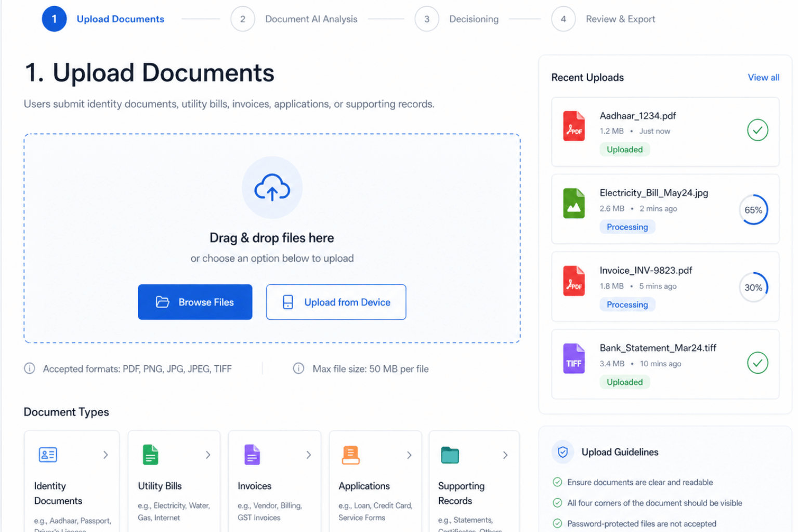This screenshot has height=532, width=798.
Task: Click the Utility Bills green document icon
Action: click(150, 455)
